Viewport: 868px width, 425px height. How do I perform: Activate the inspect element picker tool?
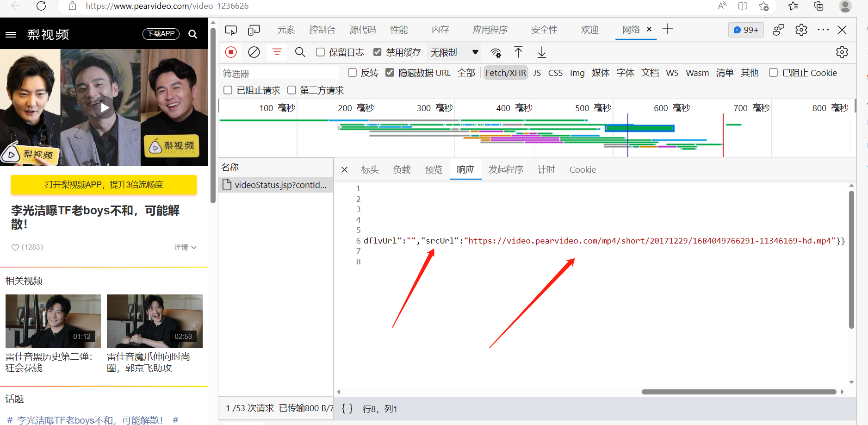tap(231, 30)
